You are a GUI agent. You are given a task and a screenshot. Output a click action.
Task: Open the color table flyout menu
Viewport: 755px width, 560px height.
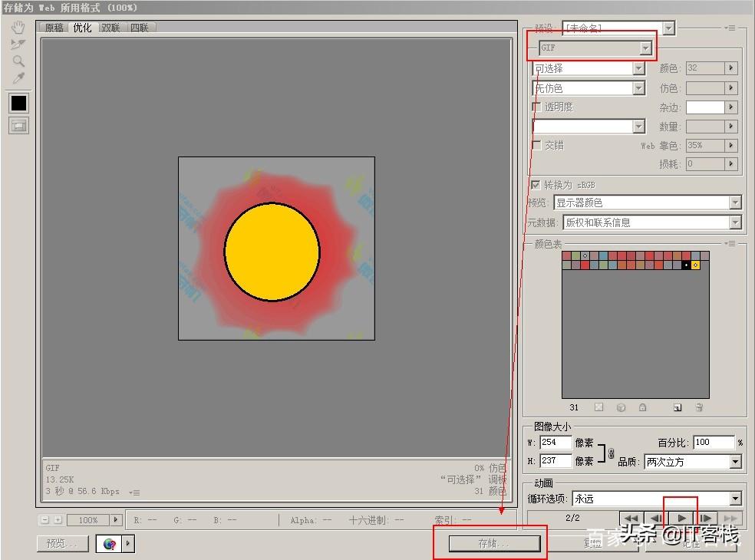point(730,244)
